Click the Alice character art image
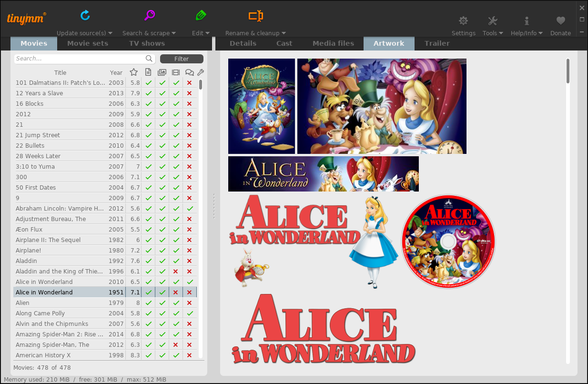 (374, 242)
